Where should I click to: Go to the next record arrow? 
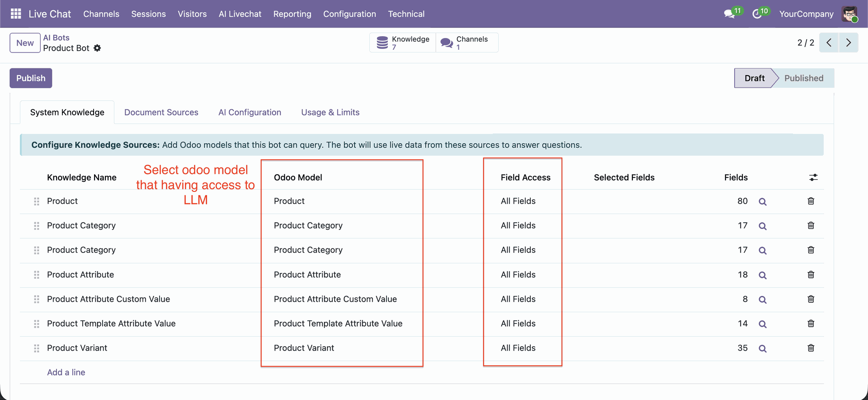848,43
